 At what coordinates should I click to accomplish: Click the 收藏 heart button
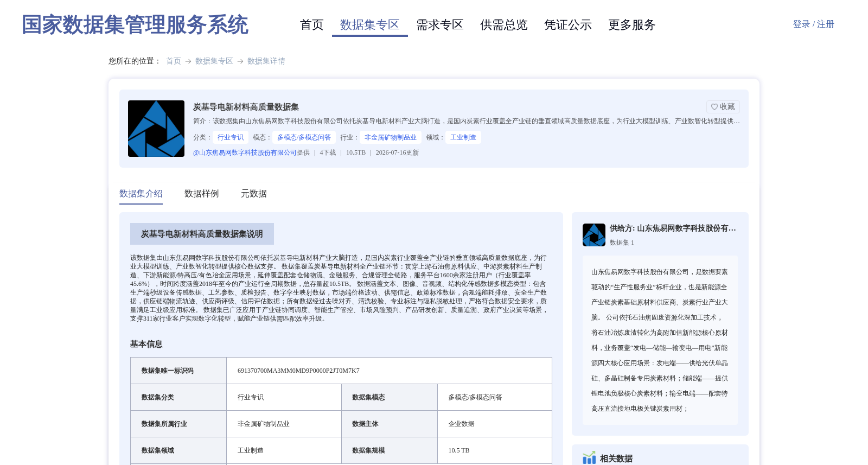tap(723, 107)
